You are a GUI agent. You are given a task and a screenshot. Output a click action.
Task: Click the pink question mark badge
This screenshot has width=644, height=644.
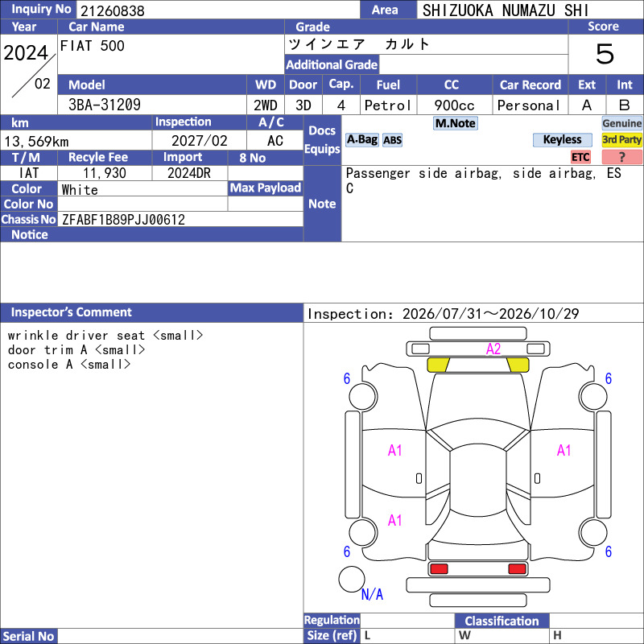tap(621, 157)
